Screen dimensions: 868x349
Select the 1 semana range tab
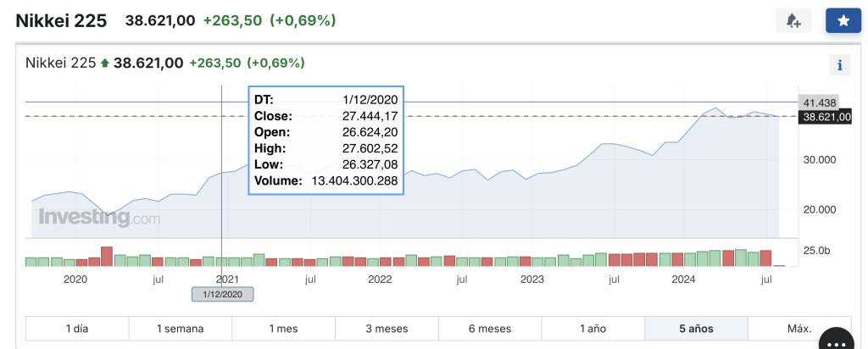tap(181, 329)
